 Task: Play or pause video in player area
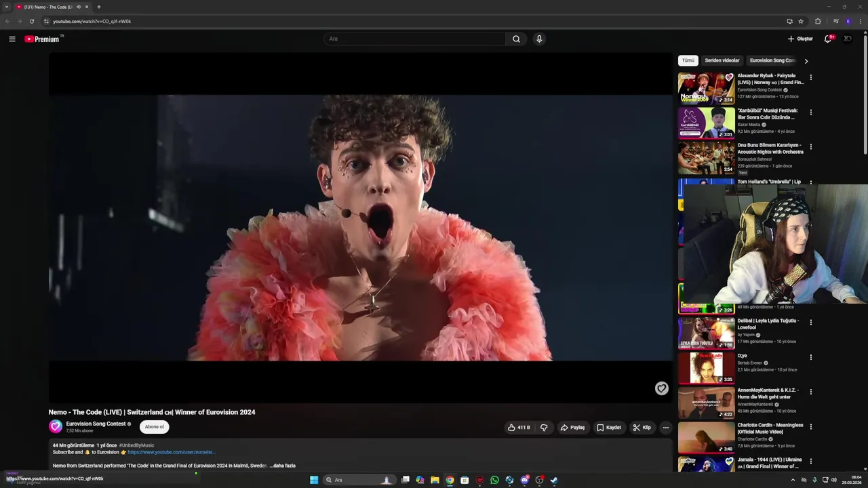point(360,228)
